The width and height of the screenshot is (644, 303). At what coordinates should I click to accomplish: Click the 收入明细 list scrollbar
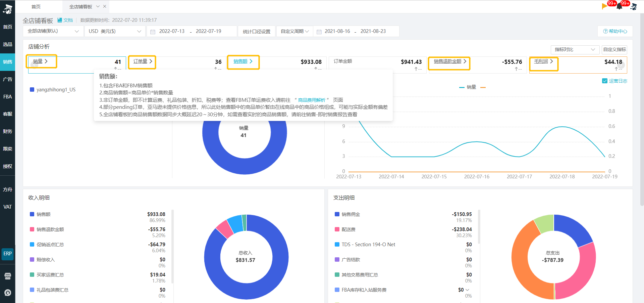pos(172,246)
